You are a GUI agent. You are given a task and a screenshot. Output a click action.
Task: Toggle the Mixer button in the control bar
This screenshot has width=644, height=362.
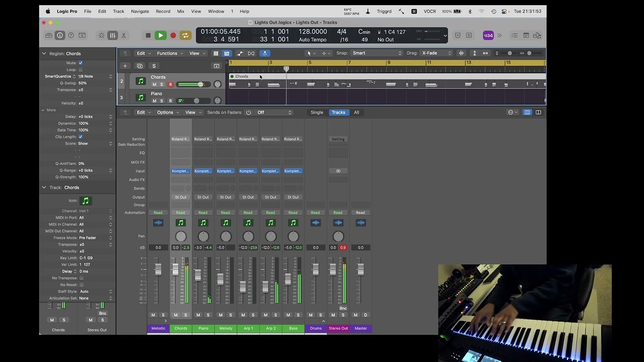tap(113, 35)
